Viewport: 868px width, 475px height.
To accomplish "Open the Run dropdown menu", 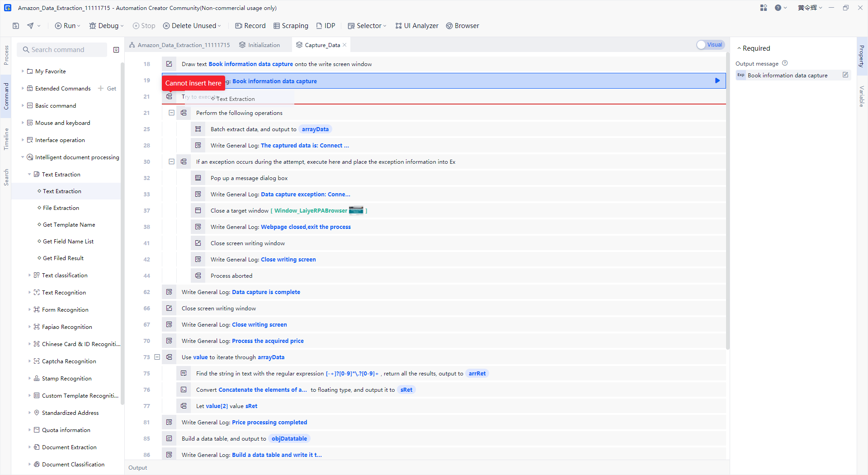I will click(x=79, y=26).
